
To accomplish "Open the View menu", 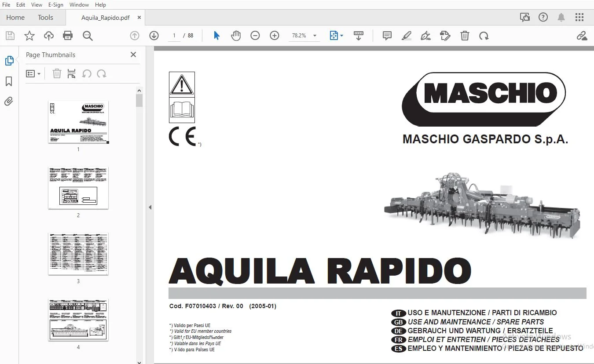I will pos(37,4).
